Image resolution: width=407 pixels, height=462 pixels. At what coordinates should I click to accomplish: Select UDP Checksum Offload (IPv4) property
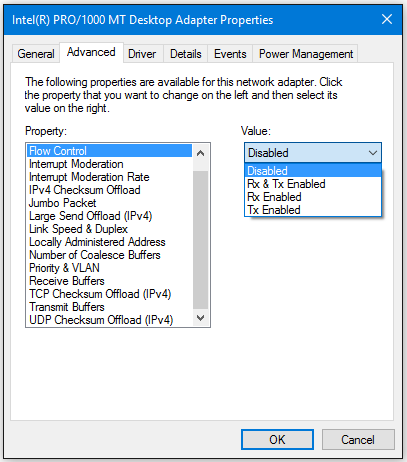pyautogui.click(x=109, y=320)
